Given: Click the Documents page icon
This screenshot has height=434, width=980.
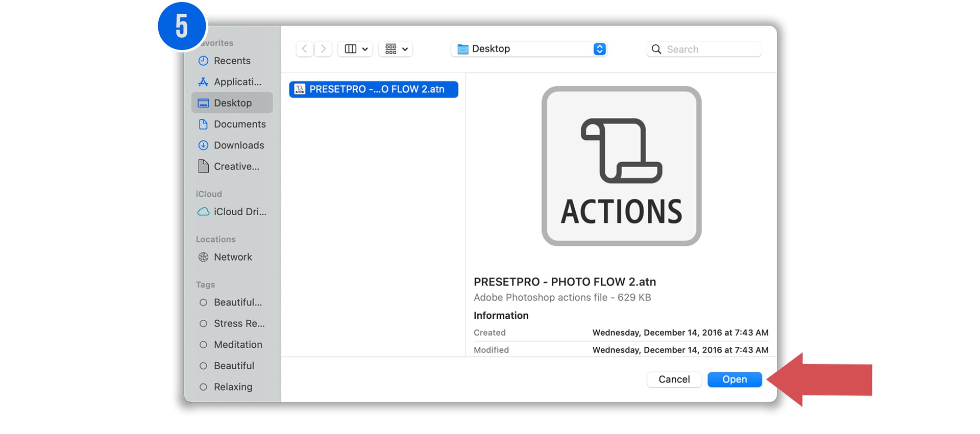Looking at the screenshot, I should (203, 124).
